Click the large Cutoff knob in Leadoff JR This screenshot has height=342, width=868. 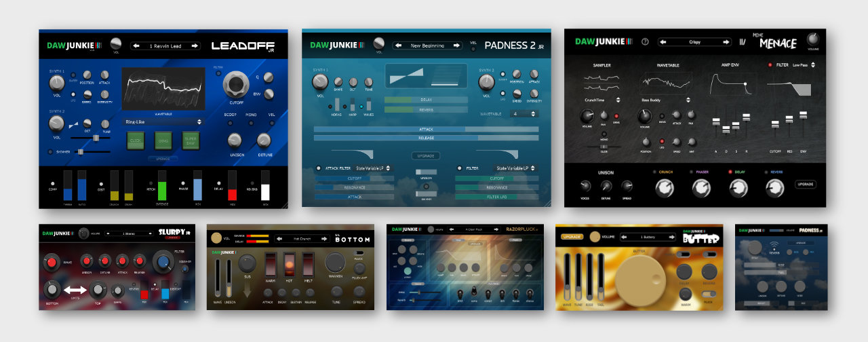[x=235, y=84]
